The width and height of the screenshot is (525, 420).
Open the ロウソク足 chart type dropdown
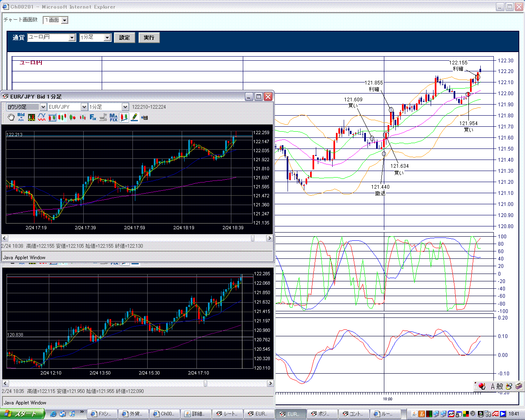[x=26, y=107]
